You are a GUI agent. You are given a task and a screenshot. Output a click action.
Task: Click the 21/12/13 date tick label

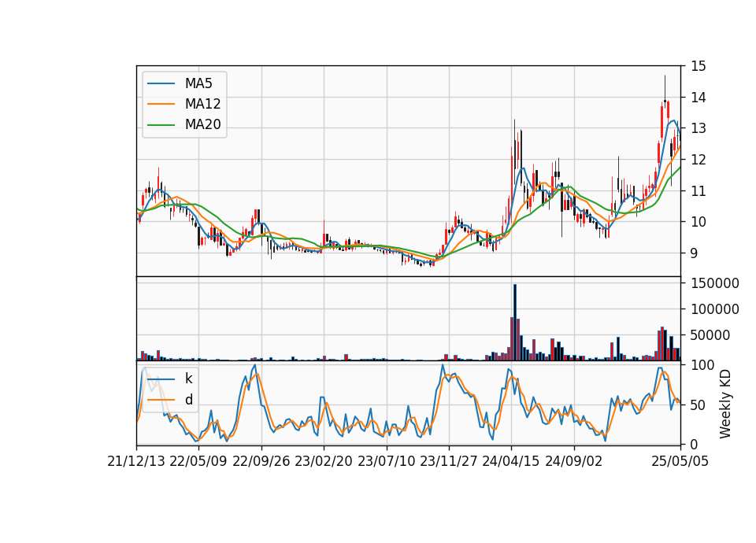[x=136, y=462]
